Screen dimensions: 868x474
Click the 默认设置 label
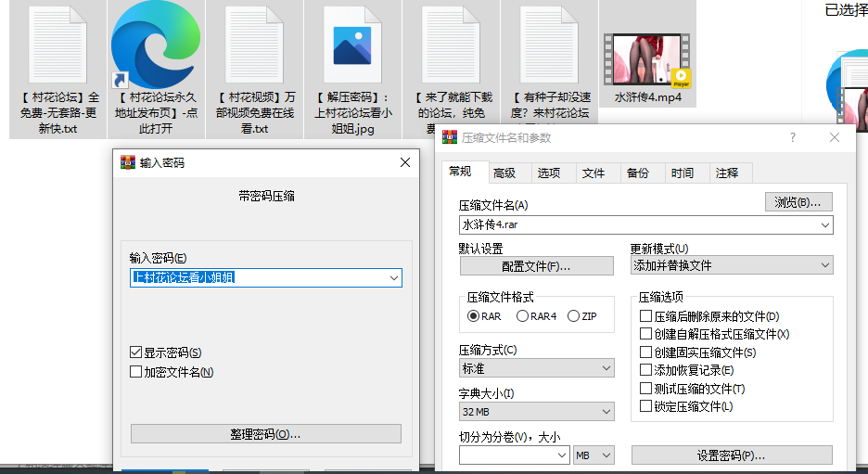[x=480, y=249]
